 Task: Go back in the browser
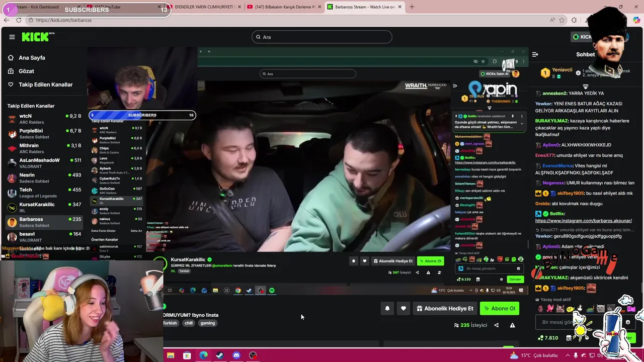tap(7, 20)
